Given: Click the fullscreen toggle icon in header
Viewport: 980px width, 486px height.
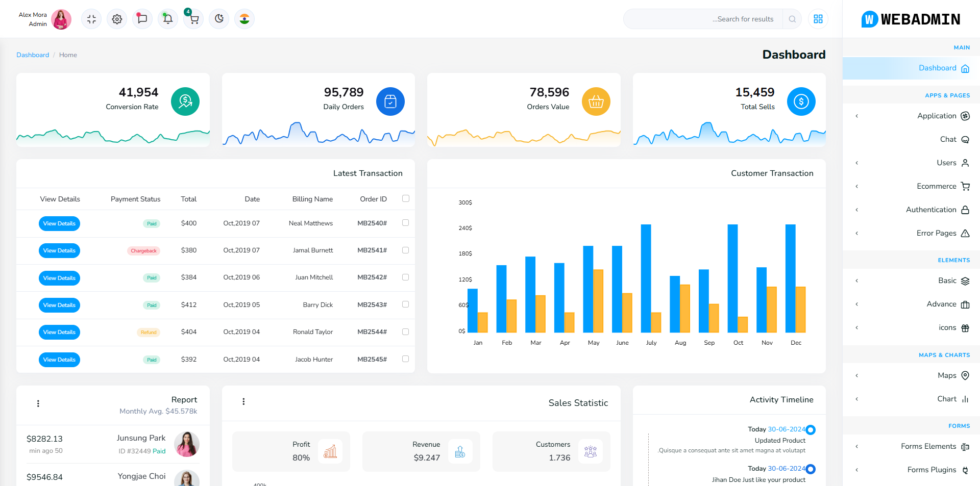Looking at the screenshot, I should [x=91, y=19].
